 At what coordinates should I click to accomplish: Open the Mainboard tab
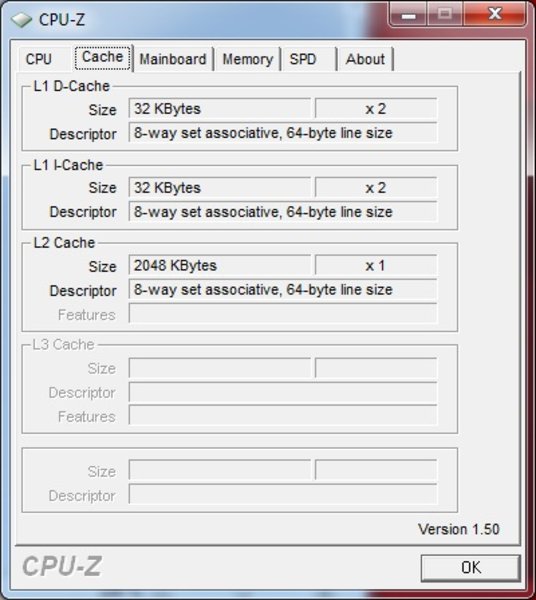click(x=173, y=59)
